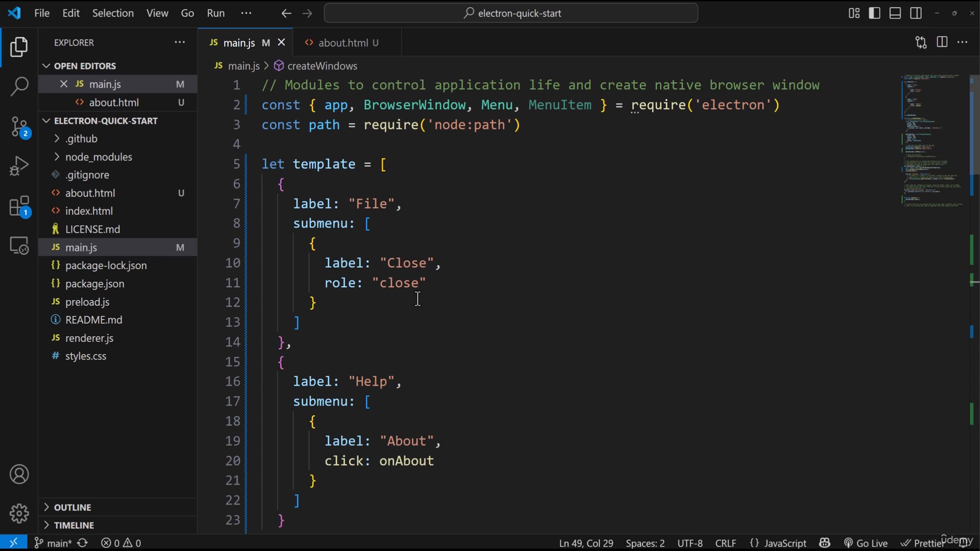Image resolution: width=980 pixels, height=551 pixels.
Task: Open renderer.js in the file tree
Action: [x=117, y=338]
